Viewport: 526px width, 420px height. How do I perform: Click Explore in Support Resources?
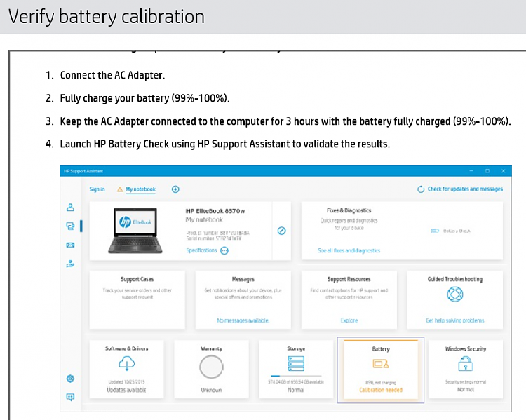point(349,320)
